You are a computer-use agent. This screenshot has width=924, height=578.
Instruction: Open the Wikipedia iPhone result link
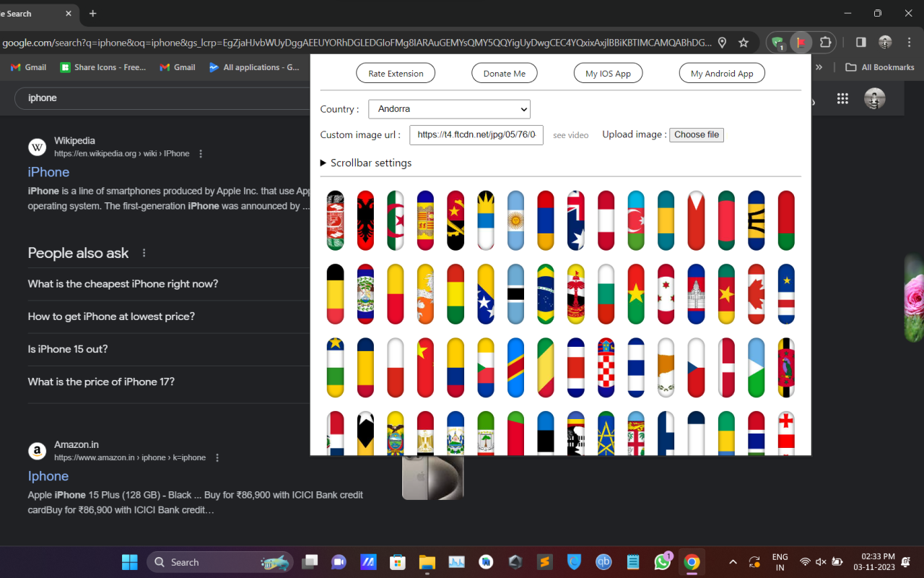click(48, 172)
